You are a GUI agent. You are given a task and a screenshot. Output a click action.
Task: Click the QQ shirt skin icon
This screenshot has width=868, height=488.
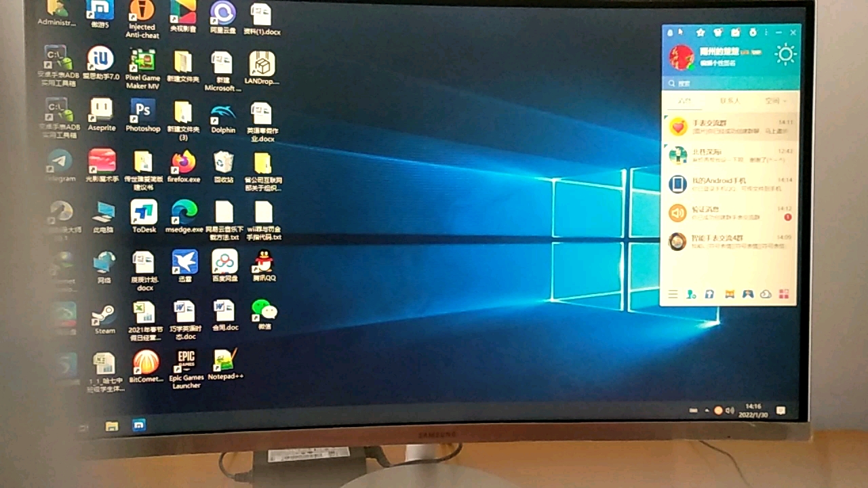[718, 32]
